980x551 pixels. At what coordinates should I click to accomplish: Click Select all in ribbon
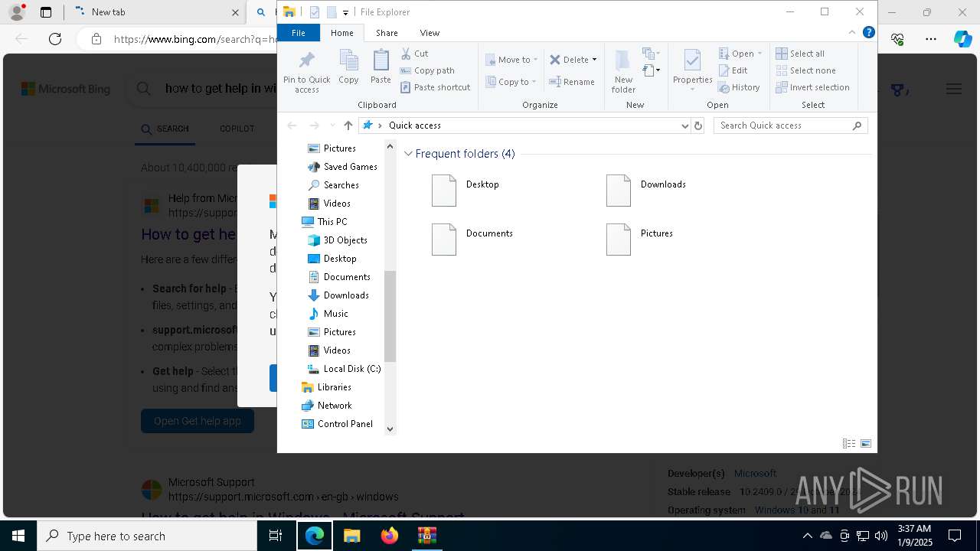pos(800,54)
